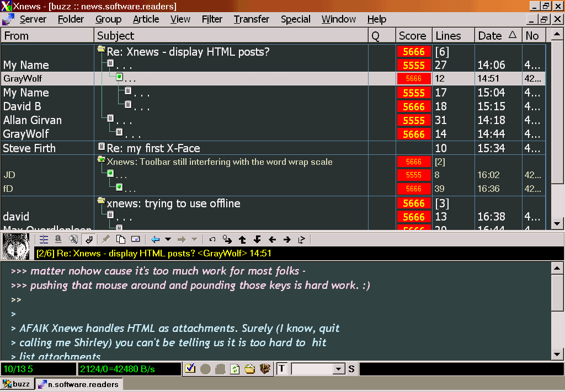Click the score 5555 swatch in JD's row
The width and height of the screenshot is (565, 392).
413,175
